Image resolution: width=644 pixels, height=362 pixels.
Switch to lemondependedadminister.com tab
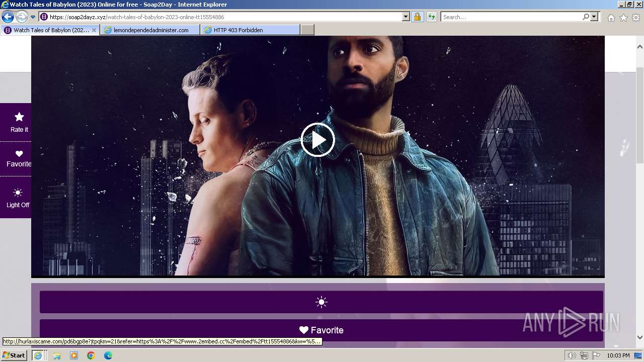[150, 30]
